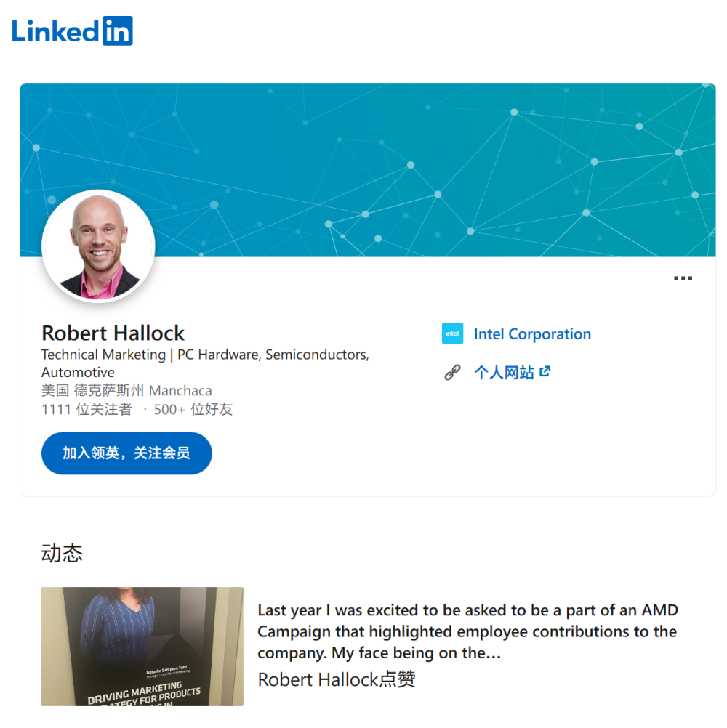
Task: Open Robert Hallock's profile photo
Action: tap(98, 246)
